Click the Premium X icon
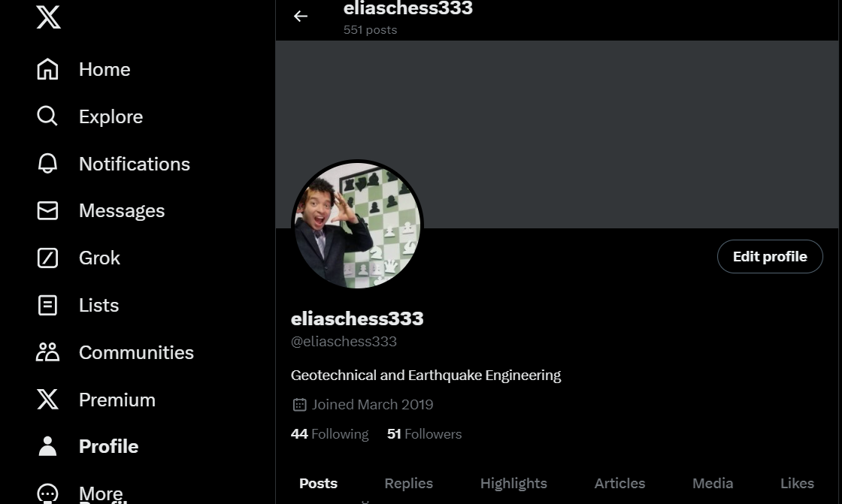 47,400
